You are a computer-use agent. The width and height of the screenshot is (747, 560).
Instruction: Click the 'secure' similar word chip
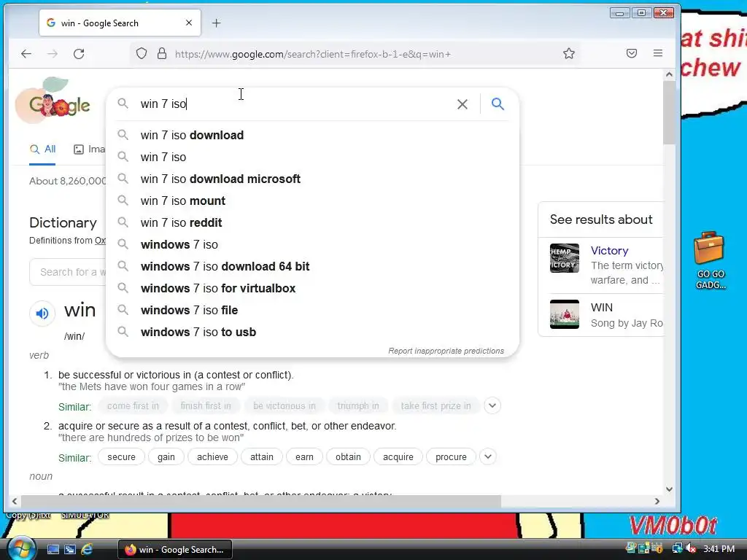coord(121,456)
